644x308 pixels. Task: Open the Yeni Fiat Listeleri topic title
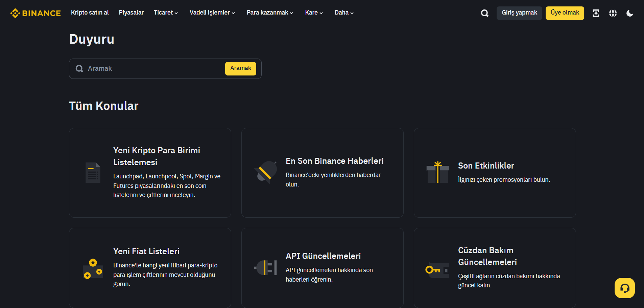146,251
